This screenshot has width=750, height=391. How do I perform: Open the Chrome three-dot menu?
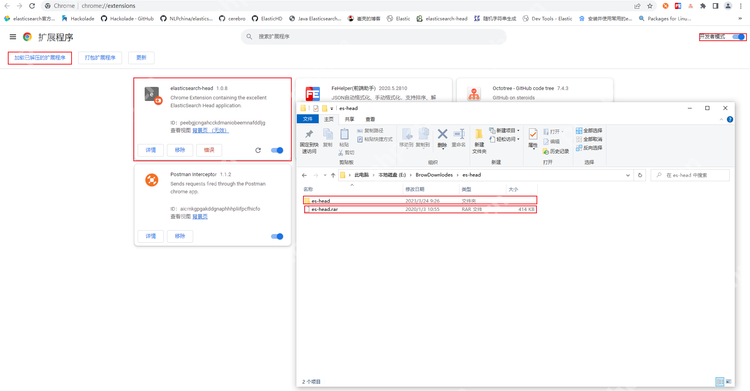tap(741, 6)
